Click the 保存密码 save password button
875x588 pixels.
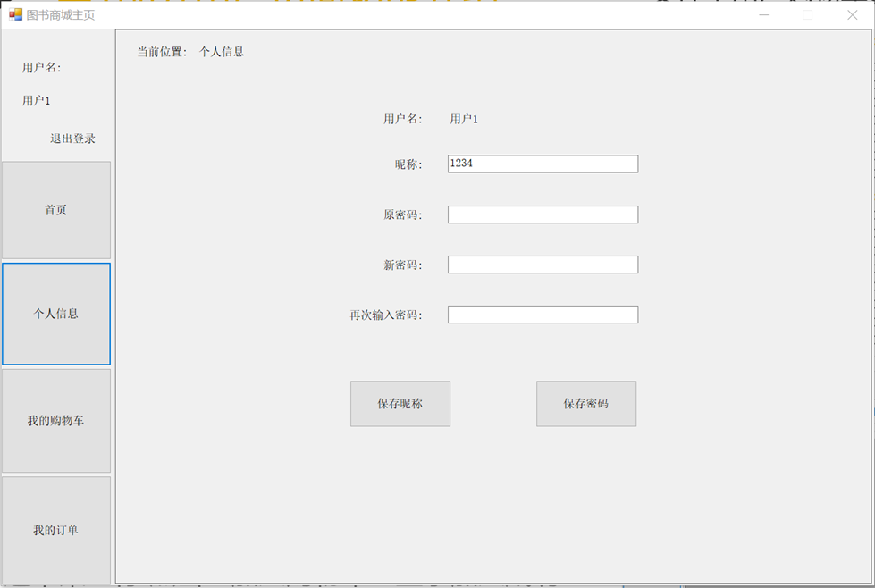coord(586,404)
